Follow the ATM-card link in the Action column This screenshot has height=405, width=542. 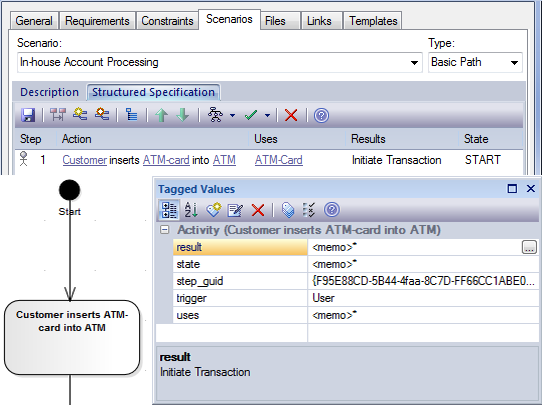point(166,160)
